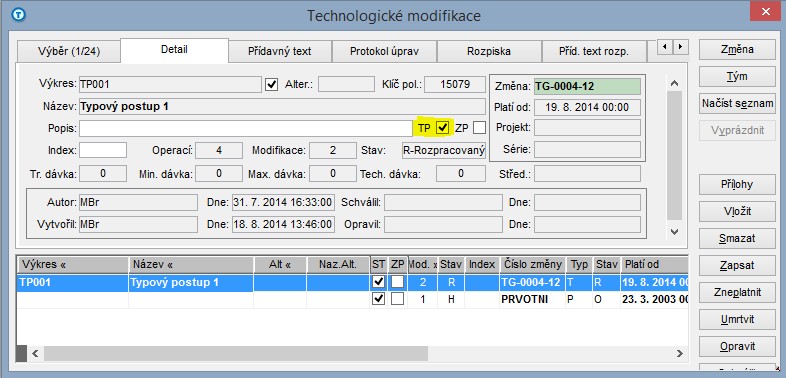Click the application icon in title bar
This screenshot has width=786, height=378.
coord(18,15)
